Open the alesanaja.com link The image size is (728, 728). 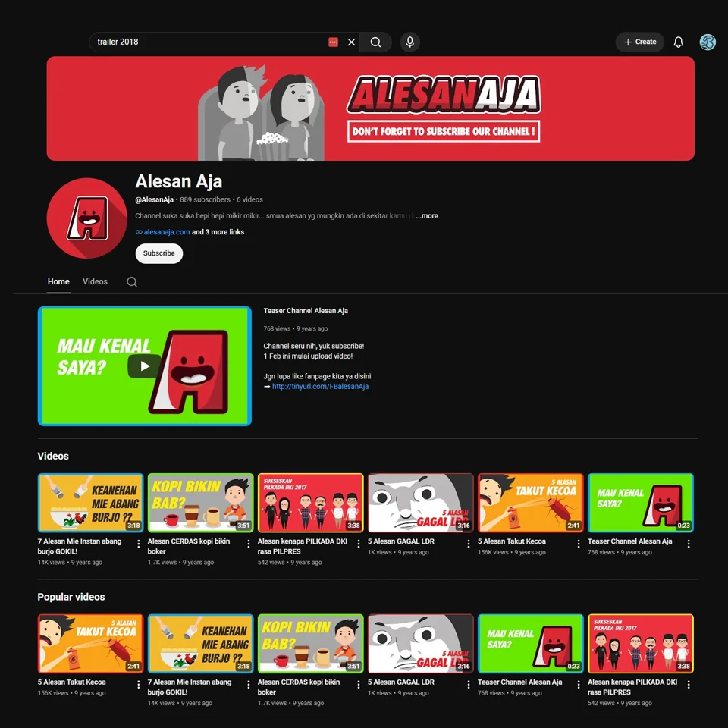167,232
